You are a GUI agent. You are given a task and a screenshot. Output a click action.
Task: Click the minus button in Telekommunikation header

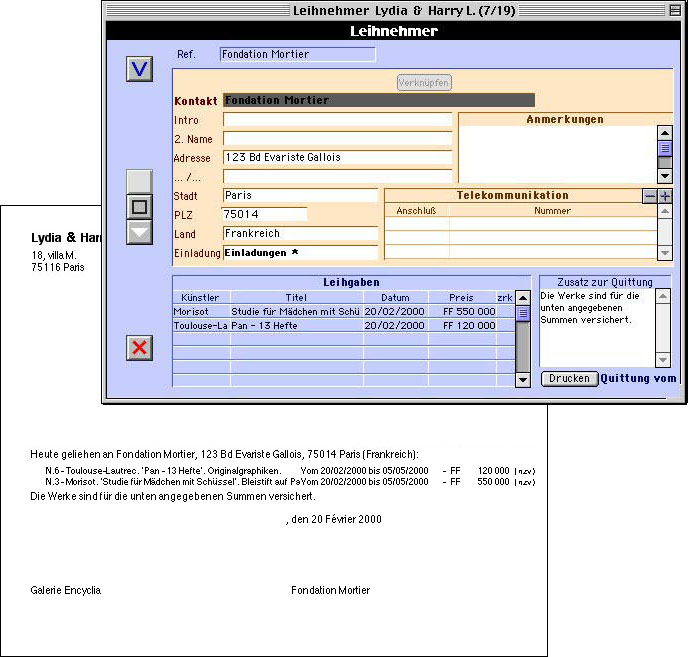(x=649, y=196)
